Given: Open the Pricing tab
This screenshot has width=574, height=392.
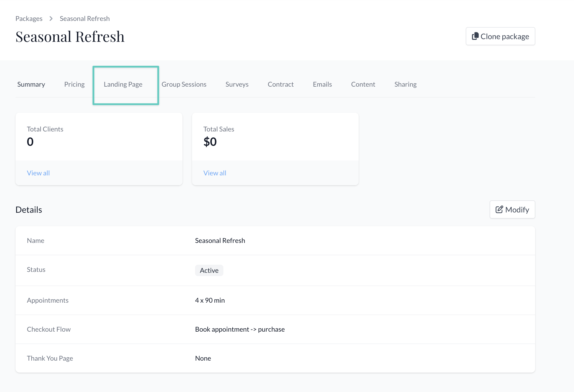Looking at the screenshot, I should pos(74,84).
